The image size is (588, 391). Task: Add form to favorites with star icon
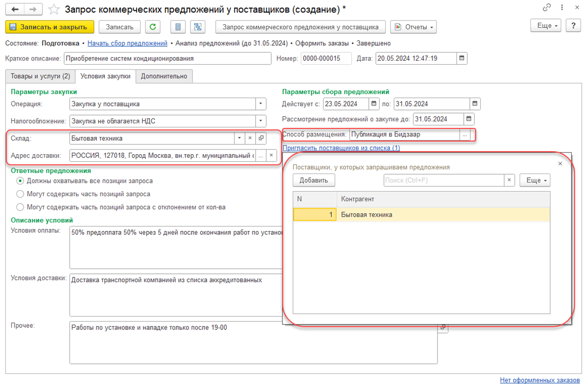tap(53, 10)
